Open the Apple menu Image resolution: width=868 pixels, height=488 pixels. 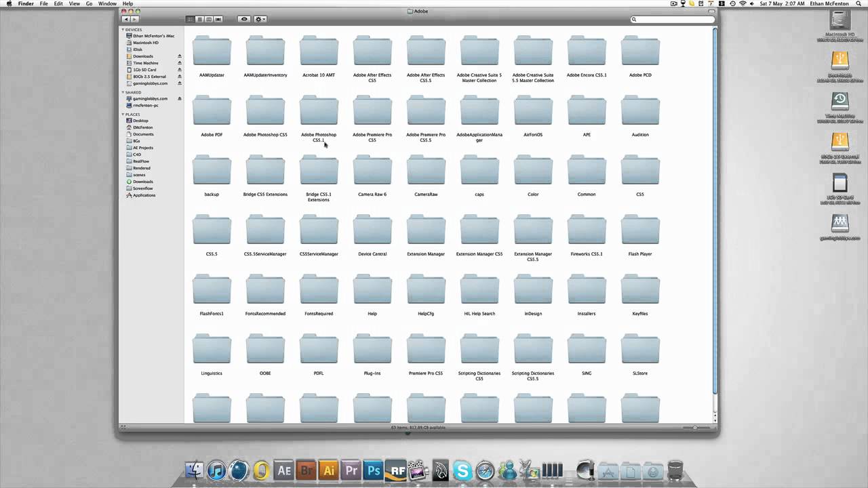pos(9,3)
